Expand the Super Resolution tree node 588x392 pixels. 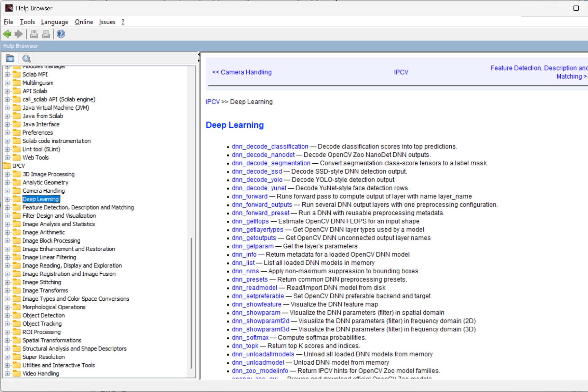click(x=7, y=357)
